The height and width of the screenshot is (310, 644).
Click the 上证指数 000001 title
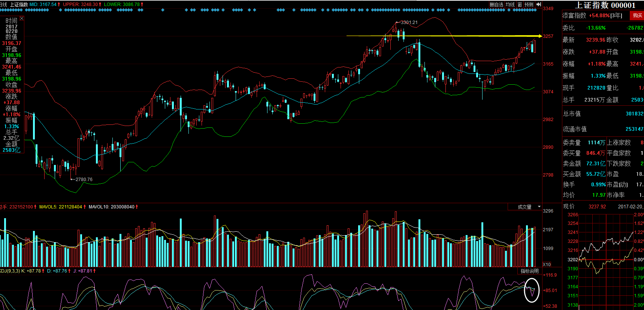tap(605, 5)
